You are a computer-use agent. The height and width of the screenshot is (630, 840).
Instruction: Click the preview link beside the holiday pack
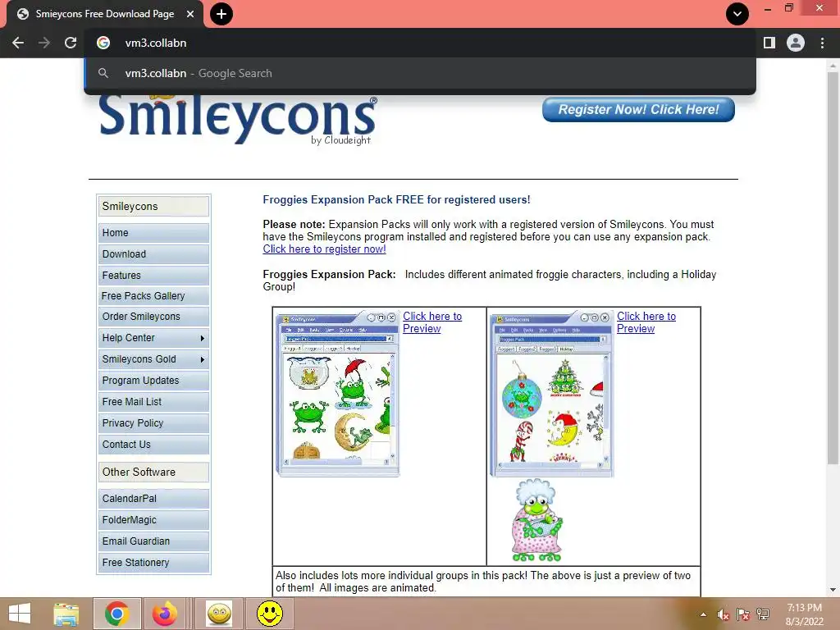(x=646, y=322)
